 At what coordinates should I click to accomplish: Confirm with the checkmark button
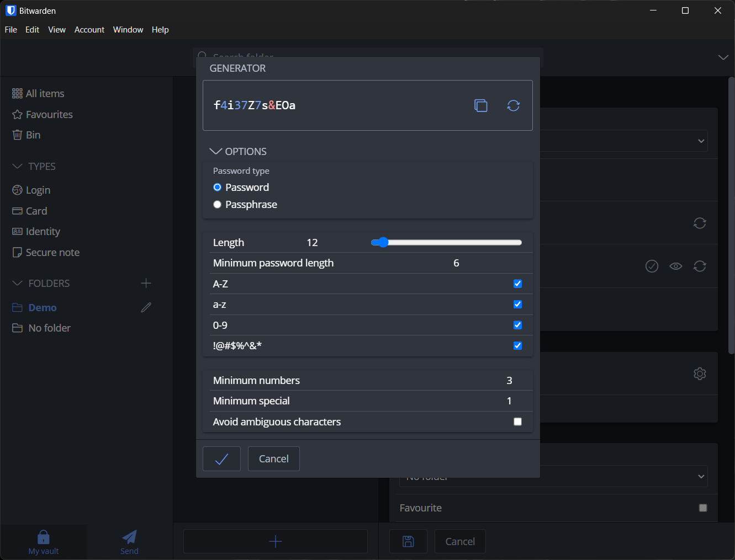(x=221, y=458)
